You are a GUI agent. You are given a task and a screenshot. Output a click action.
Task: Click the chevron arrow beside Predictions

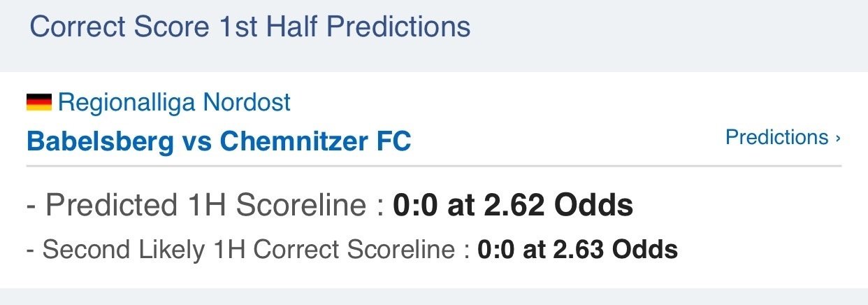pos(837,139)
